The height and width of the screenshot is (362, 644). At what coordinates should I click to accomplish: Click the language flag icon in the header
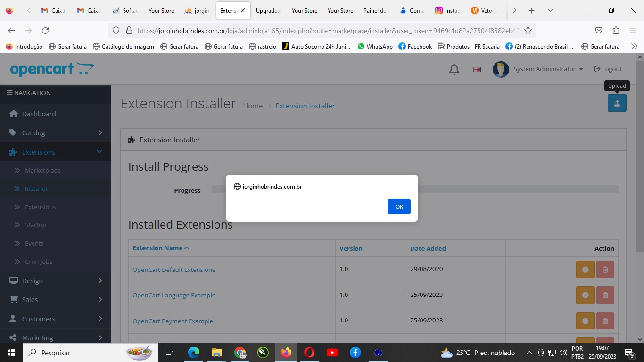click(x=477, y=69)
